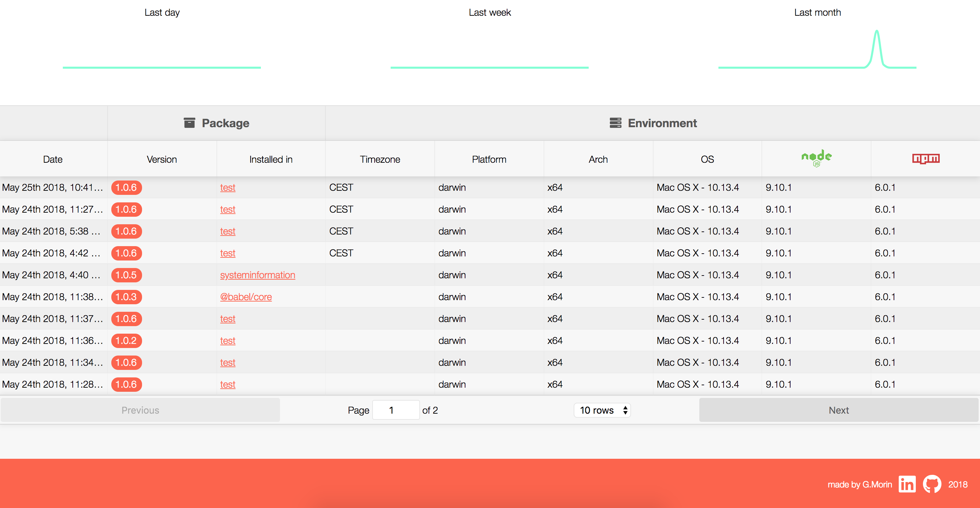Image resolution: width=980 pixels, height=508 pixels.
Task: Open the GitHub icon in footer
Action: click(x=932, y=484)
